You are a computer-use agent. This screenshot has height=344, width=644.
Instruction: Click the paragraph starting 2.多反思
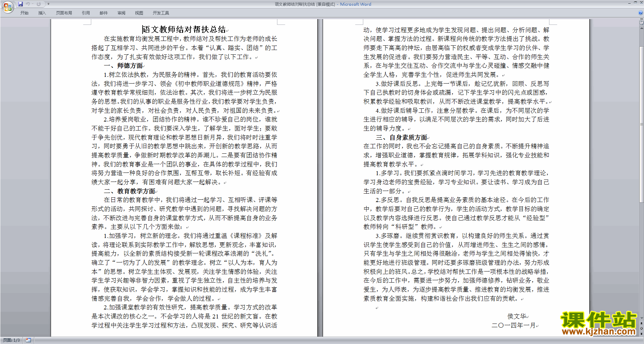(457, 213)
